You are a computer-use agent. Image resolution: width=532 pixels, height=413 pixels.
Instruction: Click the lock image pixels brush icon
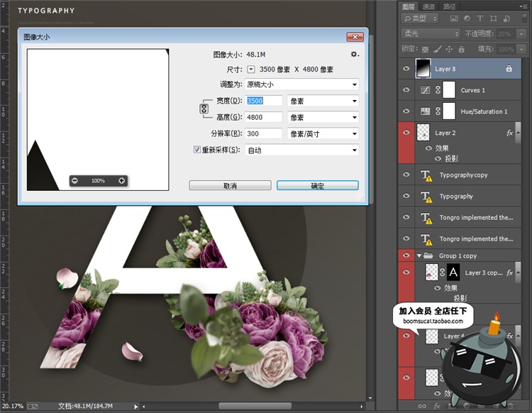tap(436, 49)
